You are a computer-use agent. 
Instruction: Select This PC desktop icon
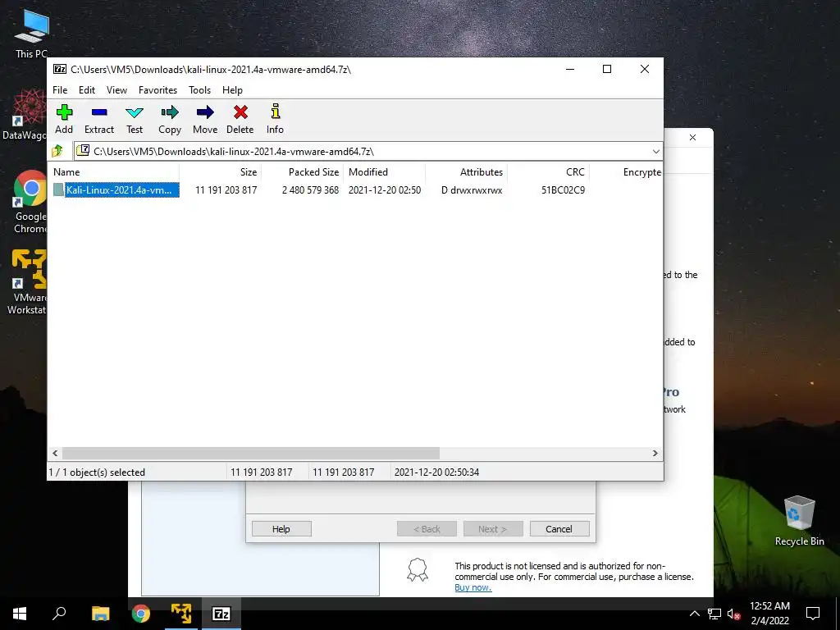(31, 33)
